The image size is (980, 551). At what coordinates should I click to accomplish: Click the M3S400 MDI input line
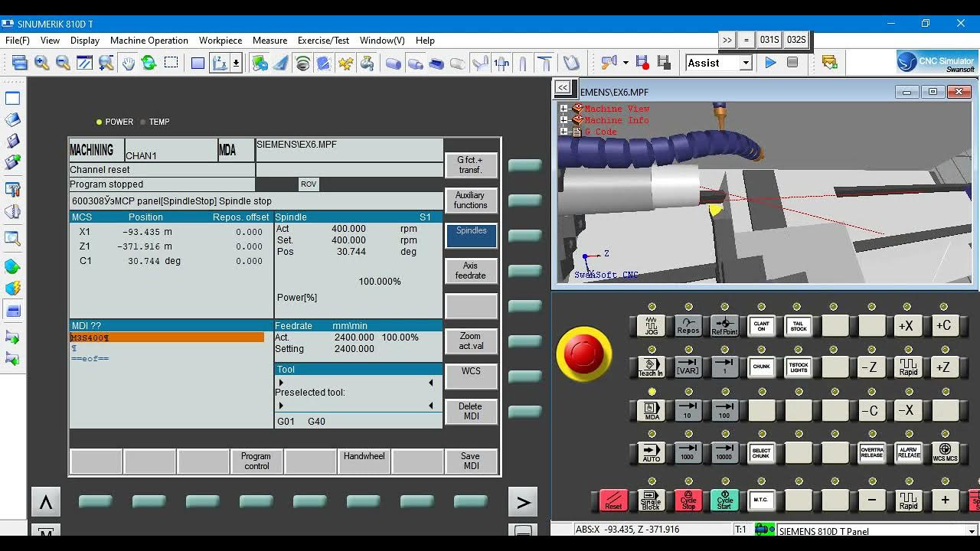pyautogui.click(x=167, y=337)
